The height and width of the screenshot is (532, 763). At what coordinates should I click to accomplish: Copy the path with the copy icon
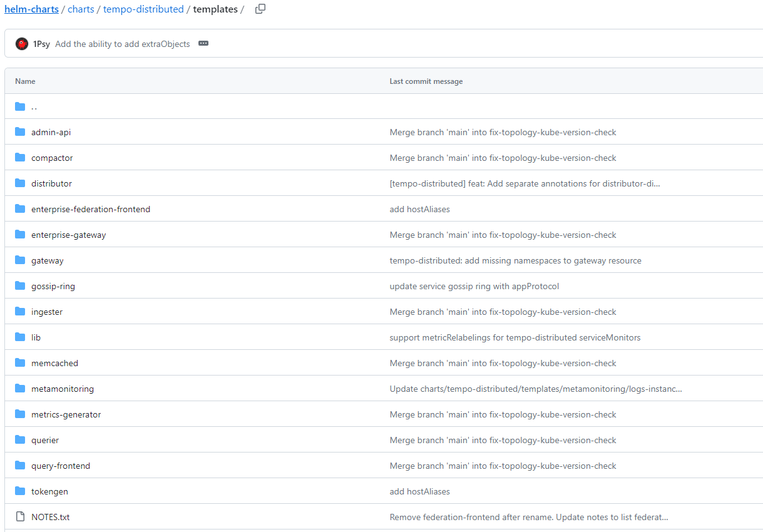point(260,9)
